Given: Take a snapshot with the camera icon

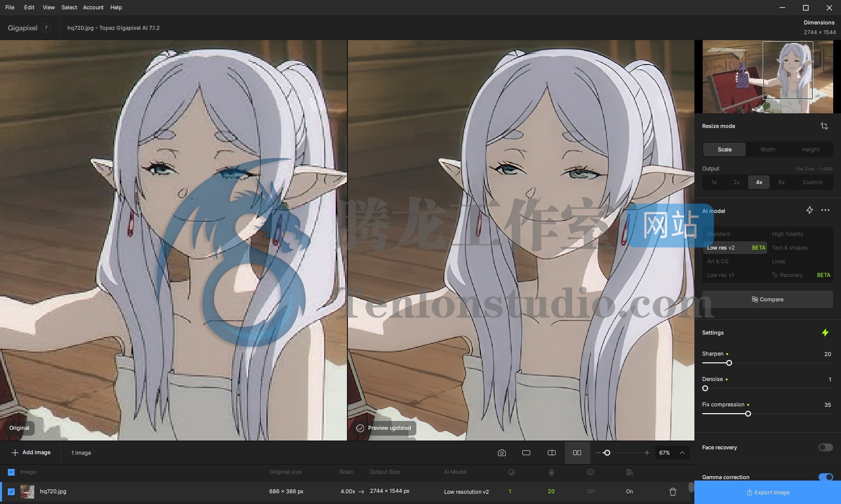Looking at the screenshot, I should coord(502,453).
